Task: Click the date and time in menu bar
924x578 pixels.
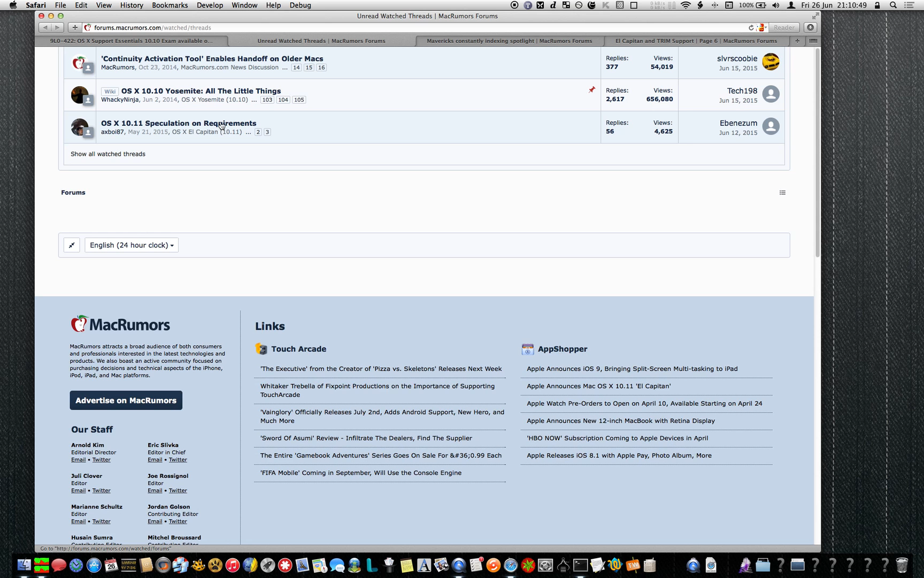Action: tap(834, 5)
